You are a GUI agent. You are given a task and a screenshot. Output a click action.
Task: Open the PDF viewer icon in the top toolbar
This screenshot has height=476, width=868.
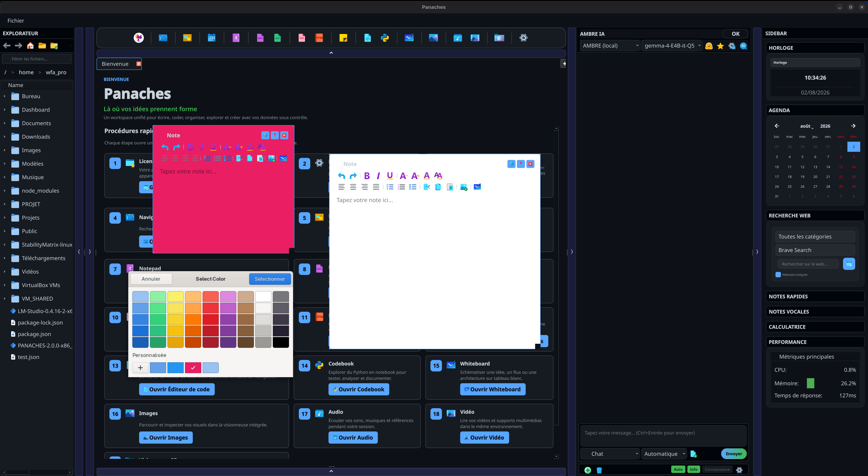coord(302,38)
